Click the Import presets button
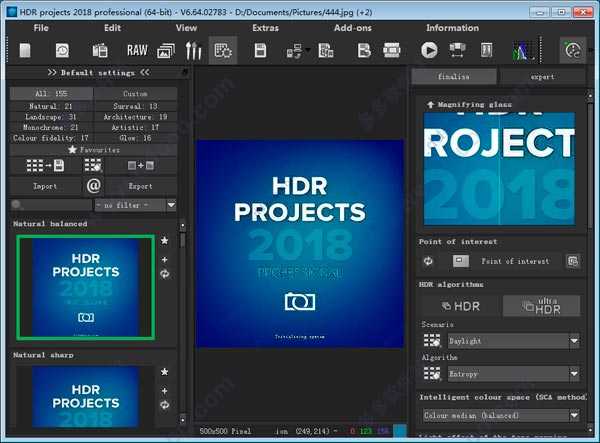 coord(45,186)
